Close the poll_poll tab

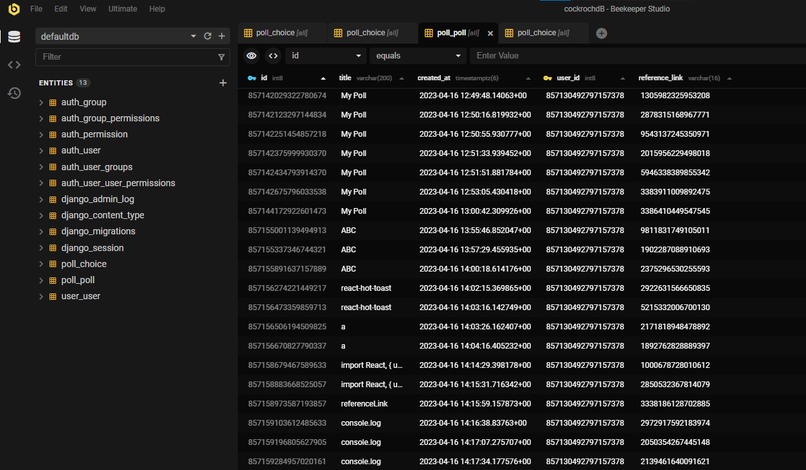point(490,33)
